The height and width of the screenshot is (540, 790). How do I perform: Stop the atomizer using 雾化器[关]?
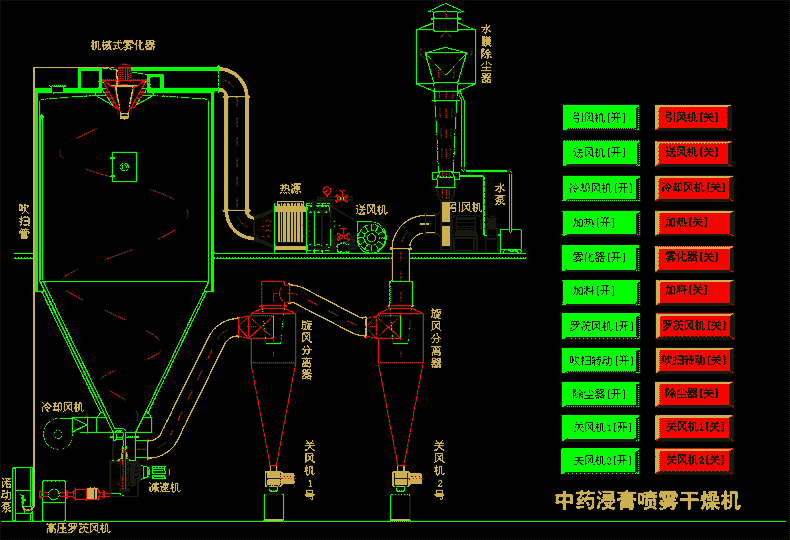pos(694,257)
